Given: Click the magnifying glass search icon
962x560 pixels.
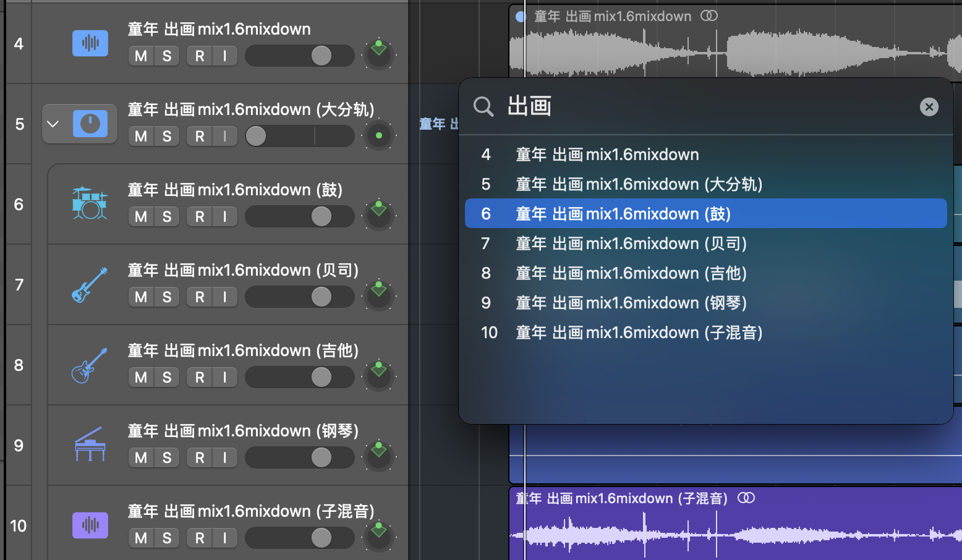Looking at the screenshot, I should click(x=483, y=107).
